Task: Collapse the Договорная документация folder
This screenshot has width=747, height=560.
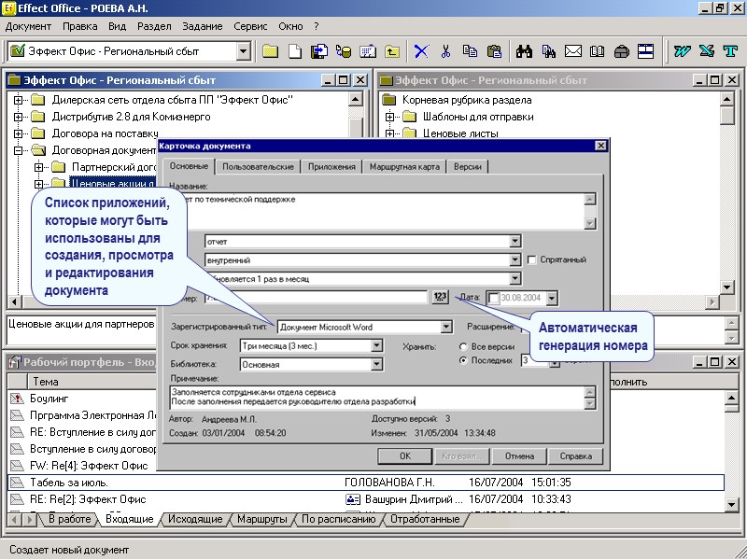Action: (x=18, y=150)
